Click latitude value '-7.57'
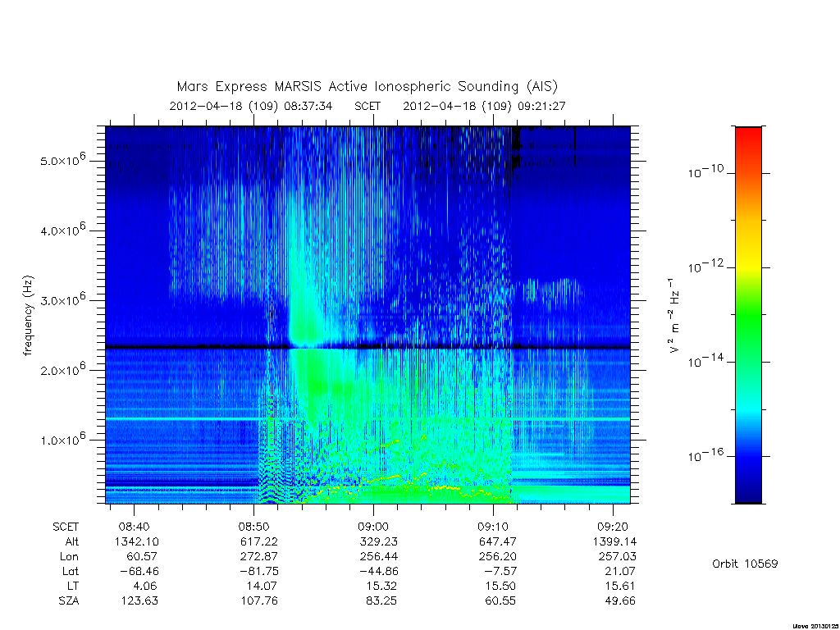Screen dimensions: 840x630 pos(500,571)
